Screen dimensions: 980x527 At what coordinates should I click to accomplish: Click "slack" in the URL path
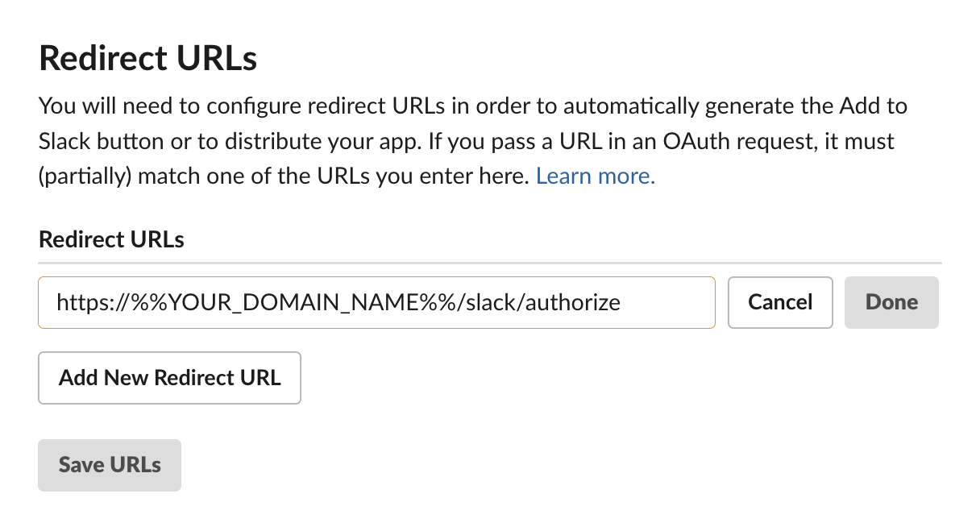pos(491,303)
